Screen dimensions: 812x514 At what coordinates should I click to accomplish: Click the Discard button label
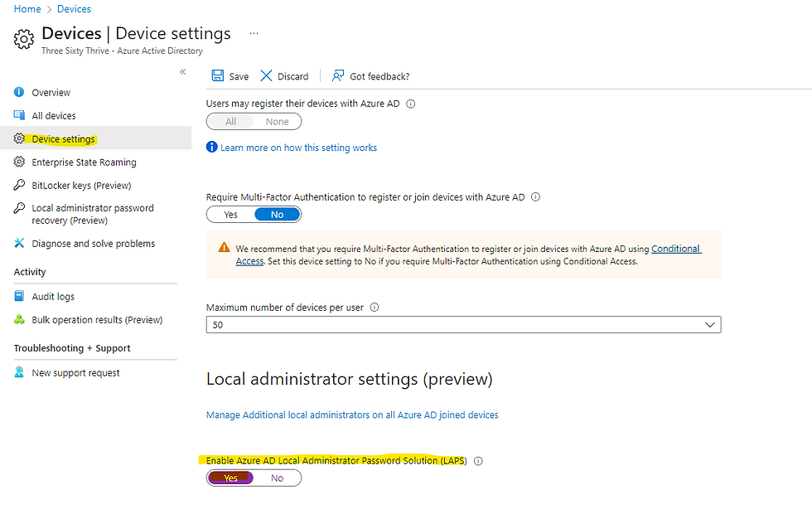coord(292,76)
